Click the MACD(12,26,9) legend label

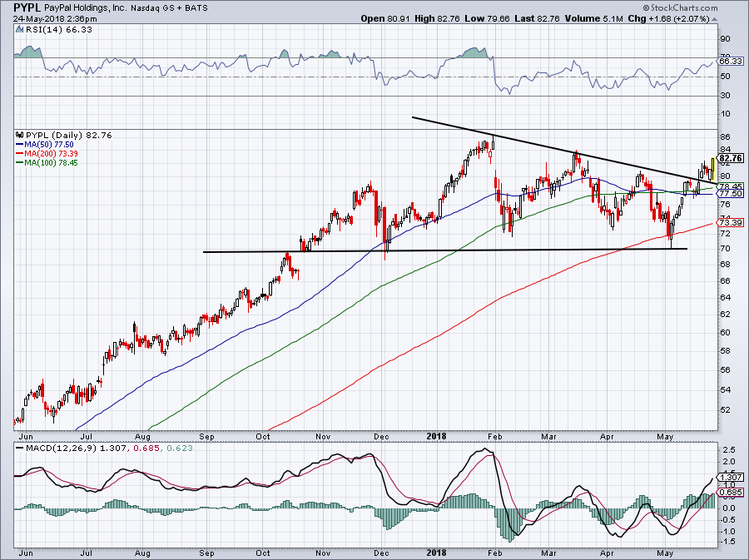pyautogui.click(x=61, y=448)
